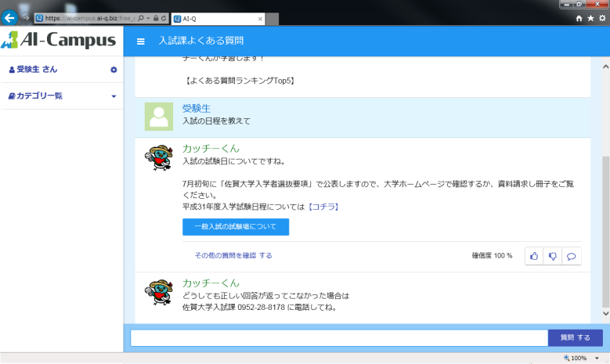The width and height of the screenshot is (610, 364).
Task: Click the lower カッチーくん mascot avatar
Action: (x=159, y=292)
